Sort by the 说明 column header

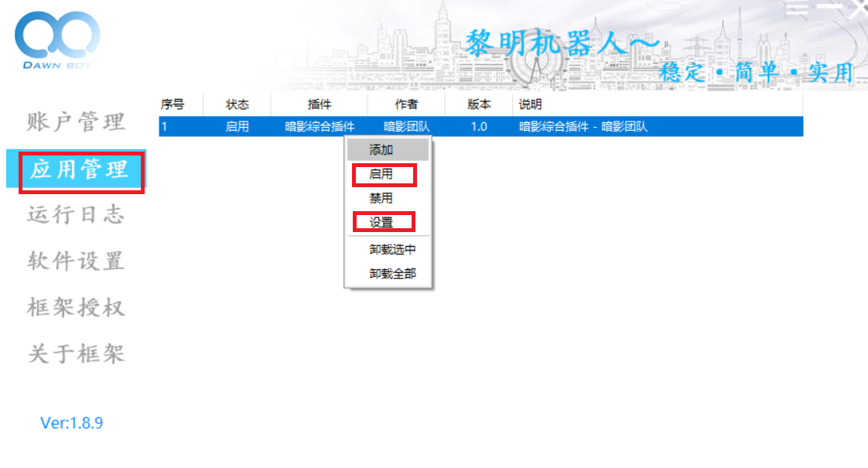658,104
